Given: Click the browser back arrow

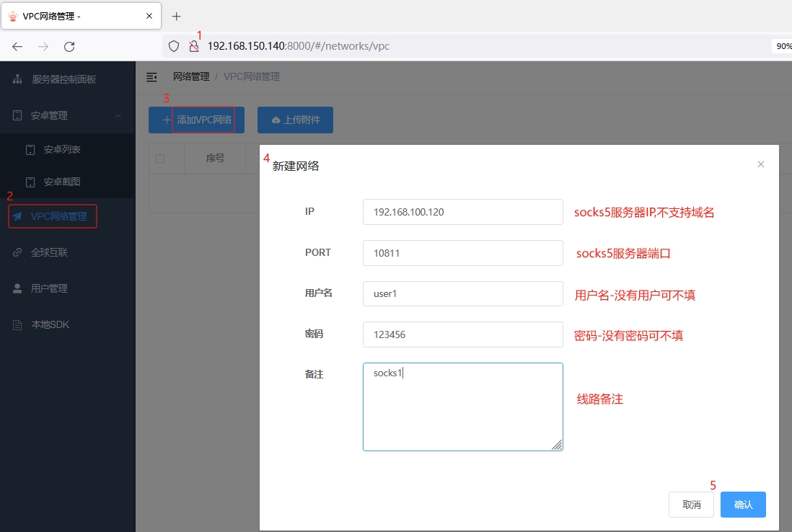Looking at the screenshot, I should (x=17, y=46).
